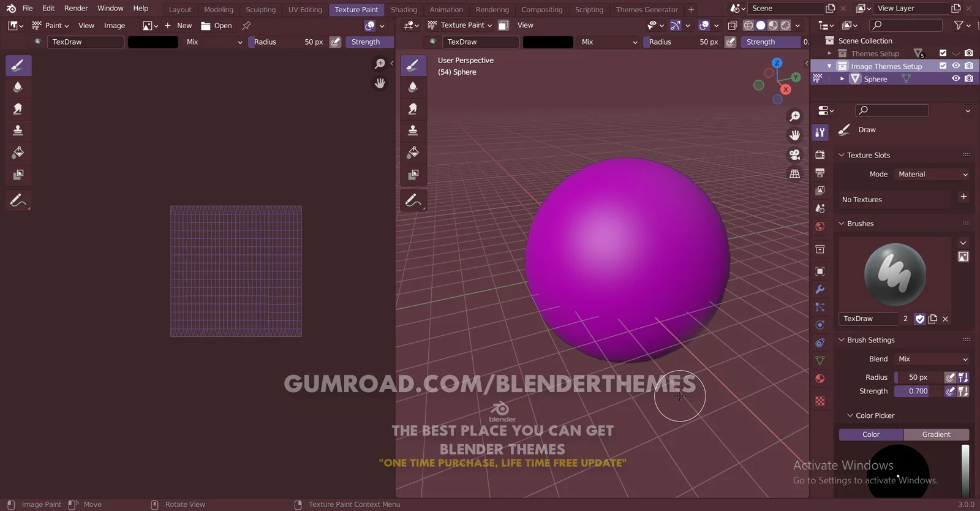Open the Blender logo application menu
This screenshot has height=511, width=980.
click(x=11, y=9)
